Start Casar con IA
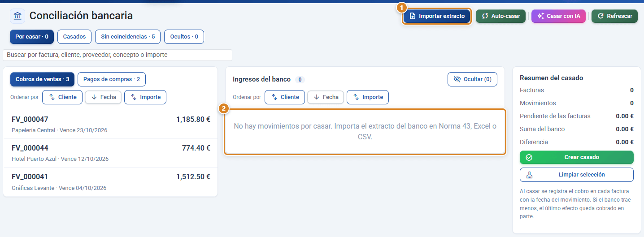644x237 pixels. (x=558, y=16)
